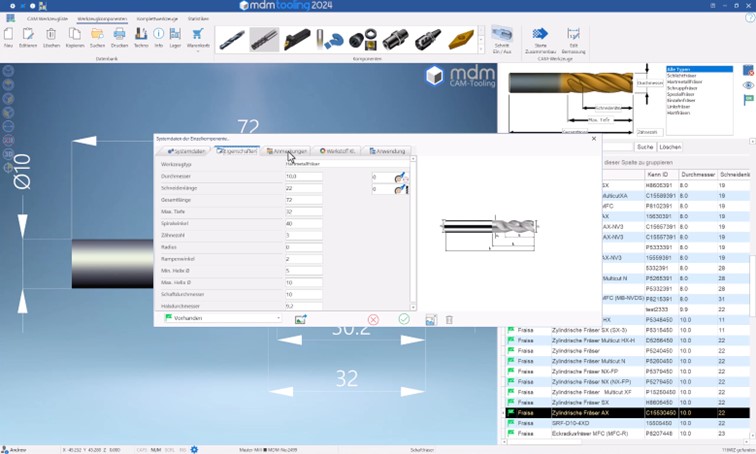Open the help question mark icon
The image size is (756, 454).
tap(750, 18)
